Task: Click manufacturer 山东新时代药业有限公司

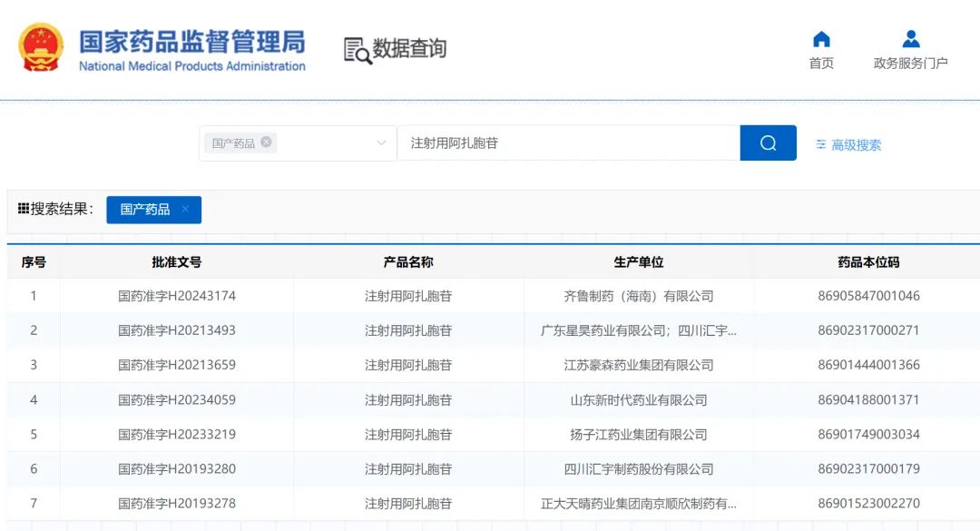Action: [639, 400]
